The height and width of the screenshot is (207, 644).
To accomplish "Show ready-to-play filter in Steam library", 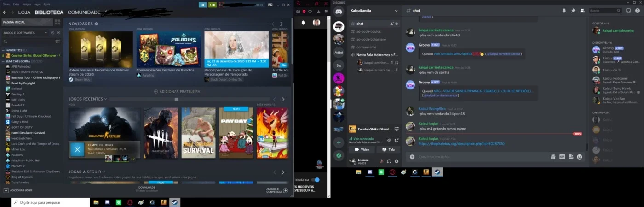I will coord(58,33).
